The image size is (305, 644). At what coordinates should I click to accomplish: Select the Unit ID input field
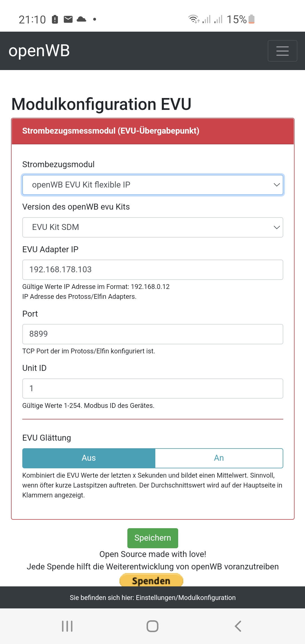point(152,388)
